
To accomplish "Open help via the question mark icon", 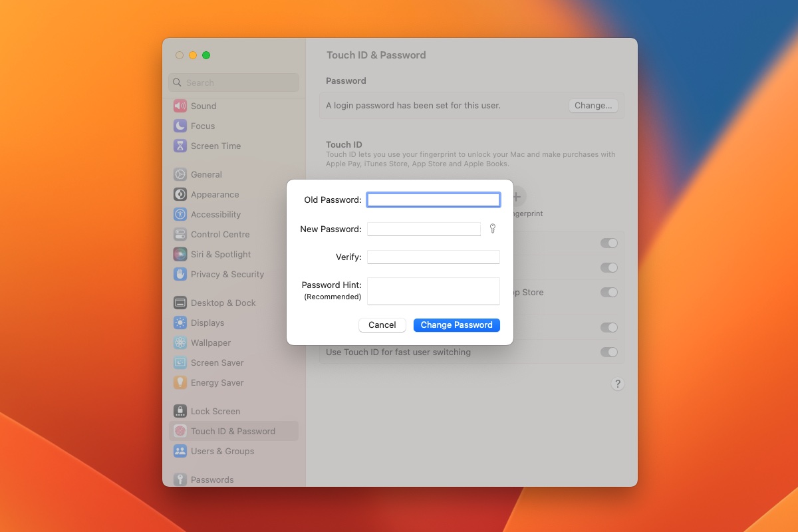I will [x=617, y=384].
